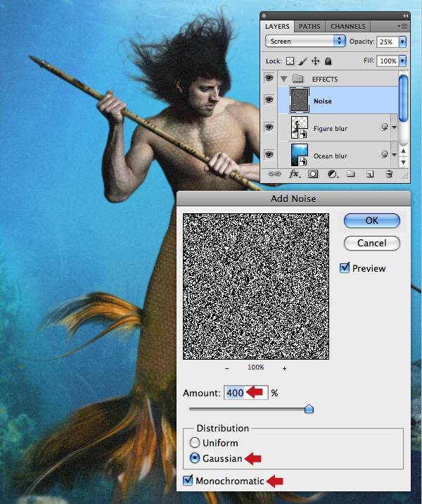Click the link layers icon
The width and height of the screenshot is (422, 504).
274,174
